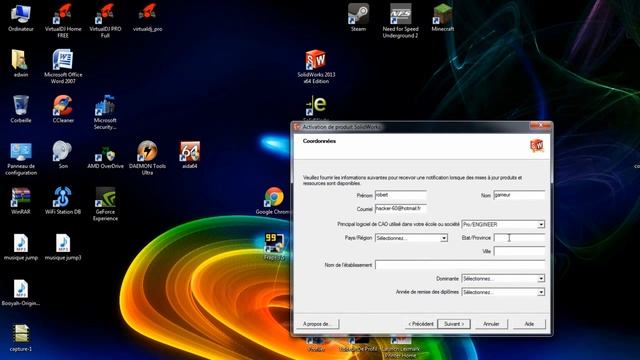The image size is (640, 360).
Task: Select Need for Speed Underground 2 icon
Action: click(x=400, y=20)
